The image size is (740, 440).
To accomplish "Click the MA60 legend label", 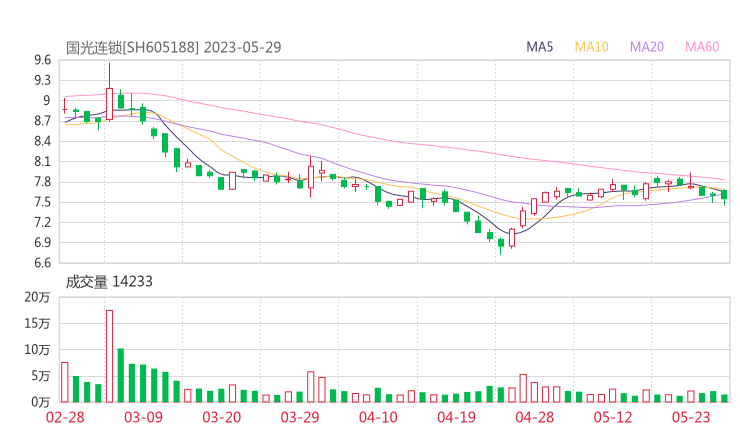I will 702,47.
